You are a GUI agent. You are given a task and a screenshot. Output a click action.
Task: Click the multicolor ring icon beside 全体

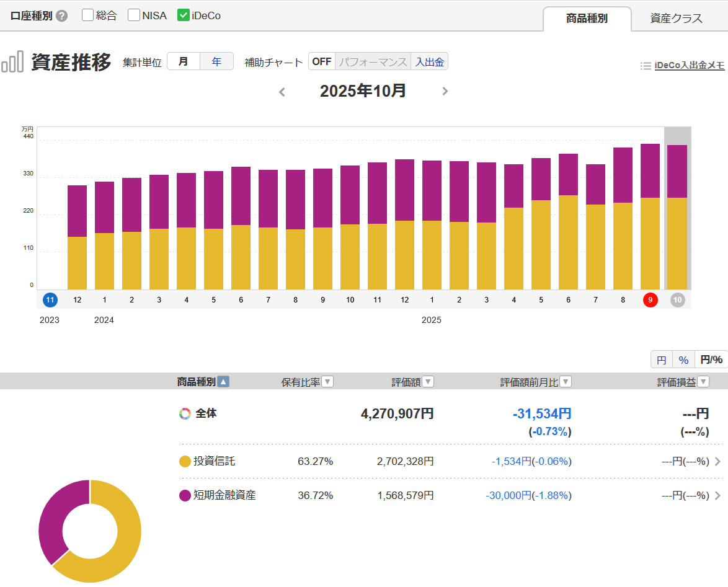(185, 413)
